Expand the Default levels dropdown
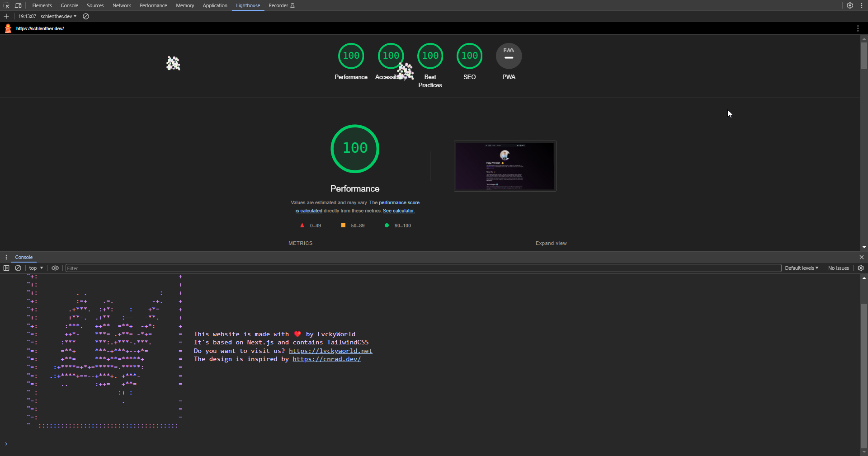The image size is (868, 456). (801, 268)
